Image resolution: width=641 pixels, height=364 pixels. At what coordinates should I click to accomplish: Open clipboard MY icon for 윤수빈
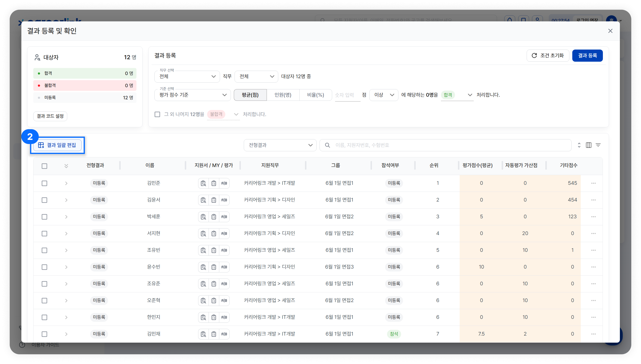(214, 267)
